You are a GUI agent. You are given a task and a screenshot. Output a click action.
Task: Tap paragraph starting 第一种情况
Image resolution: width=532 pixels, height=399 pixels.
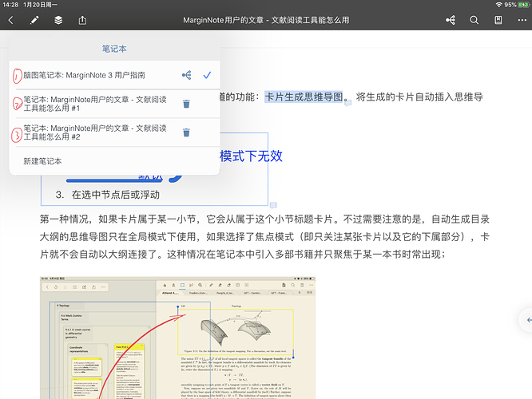tap(264, 237)
